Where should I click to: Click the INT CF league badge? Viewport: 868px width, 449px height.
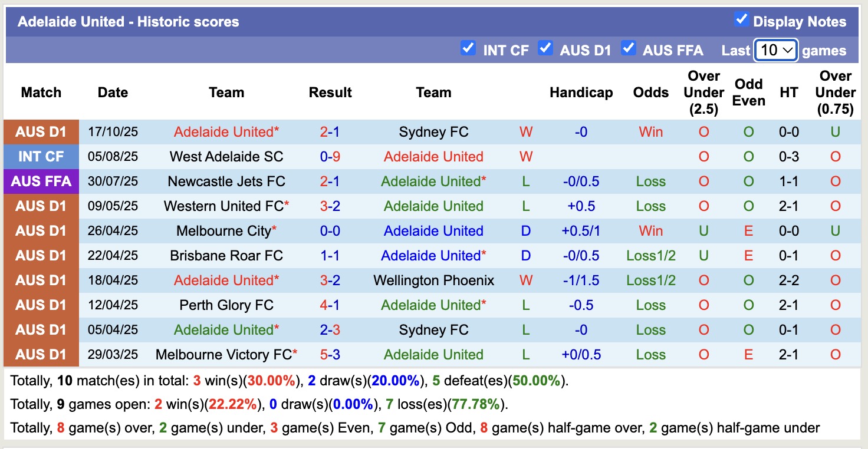(41, 157)
